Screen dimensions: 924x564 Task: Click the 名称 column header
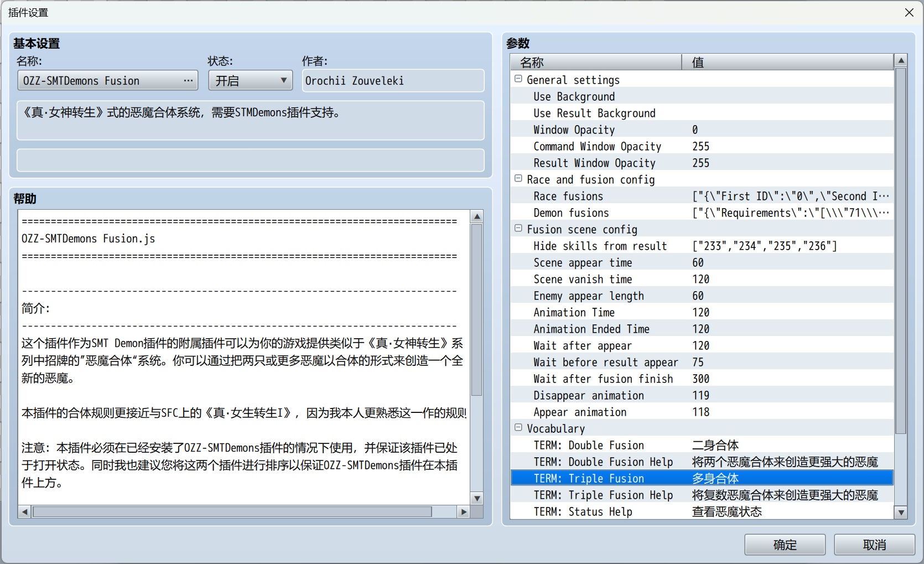596,62
